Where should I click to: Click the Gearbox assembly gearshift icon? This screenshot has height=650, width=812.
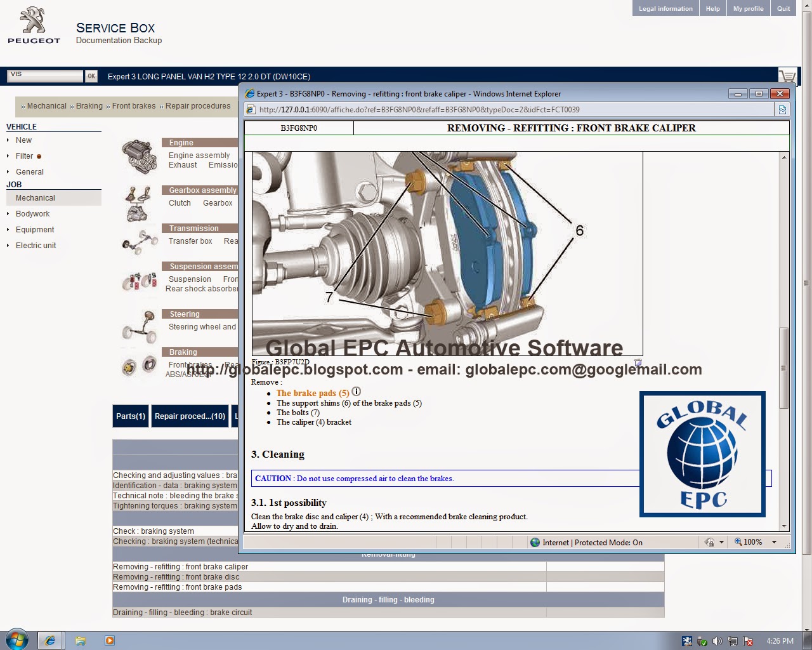(138, 203)
